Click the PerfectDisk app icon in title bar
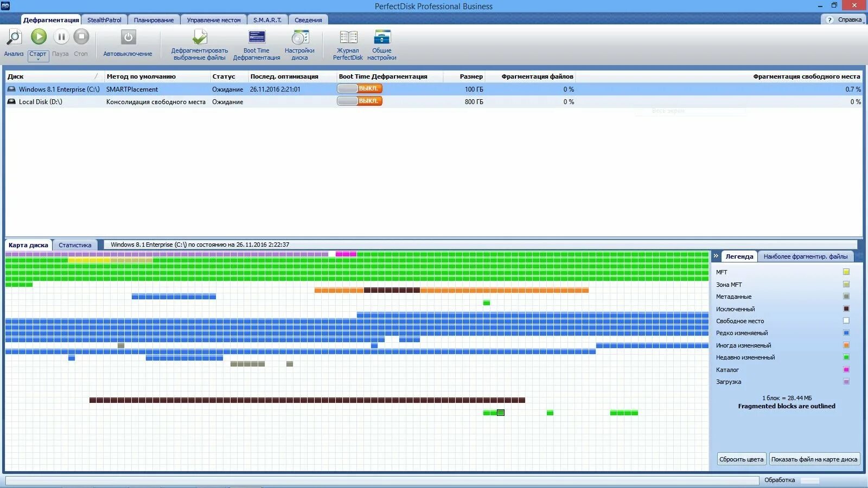This screenshot has width=868, height=488. point(5,5)
